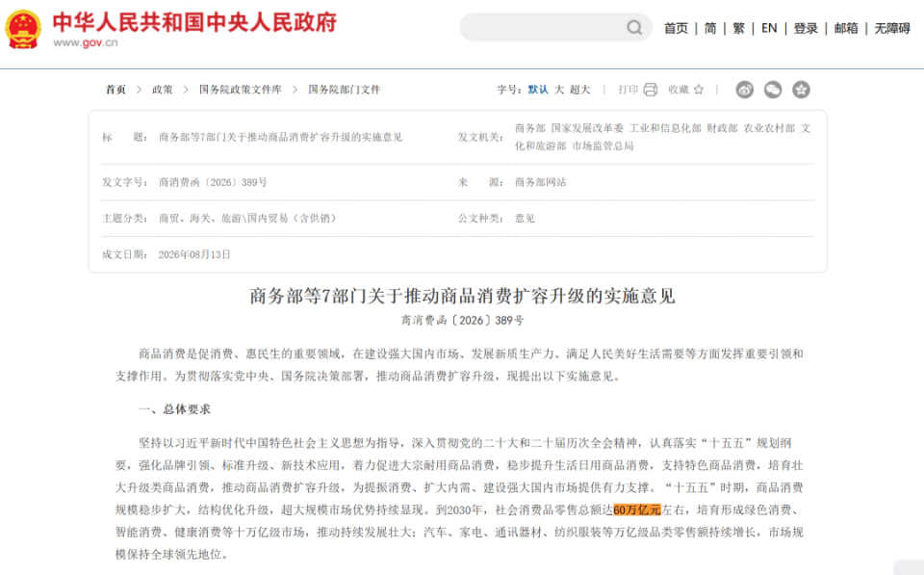Focus the site search input field
The image size is (924, 575).
coord(555,27)
